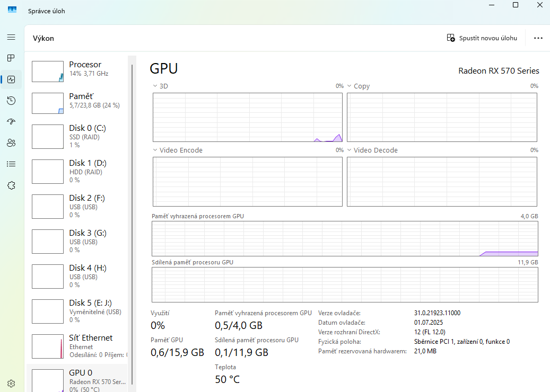Viewport: 550px width, 392px height.
Task: Collapse the Copy graph section
Action: [x=349, y=85]
